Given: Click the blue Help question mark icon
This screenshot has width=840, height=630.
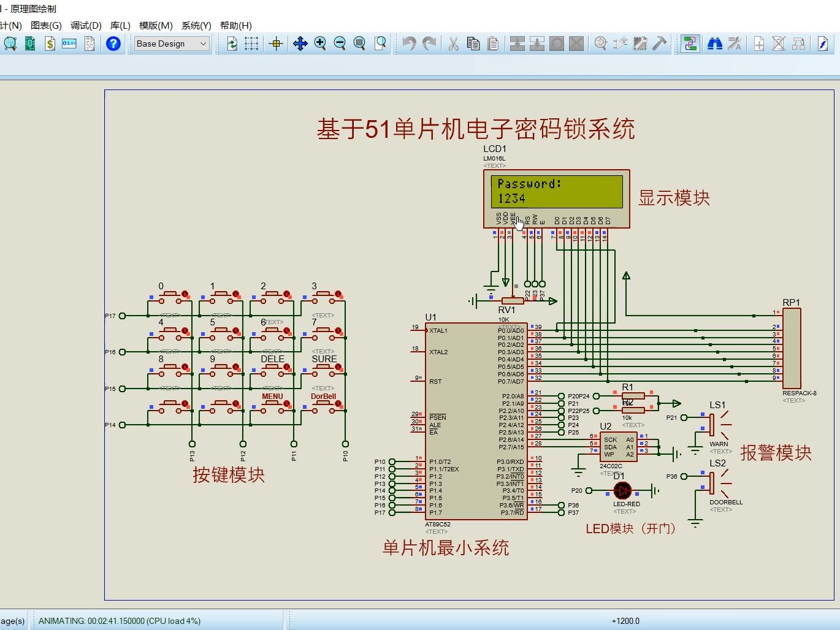Looking at the screenshot, I should [x=113, y=44].
